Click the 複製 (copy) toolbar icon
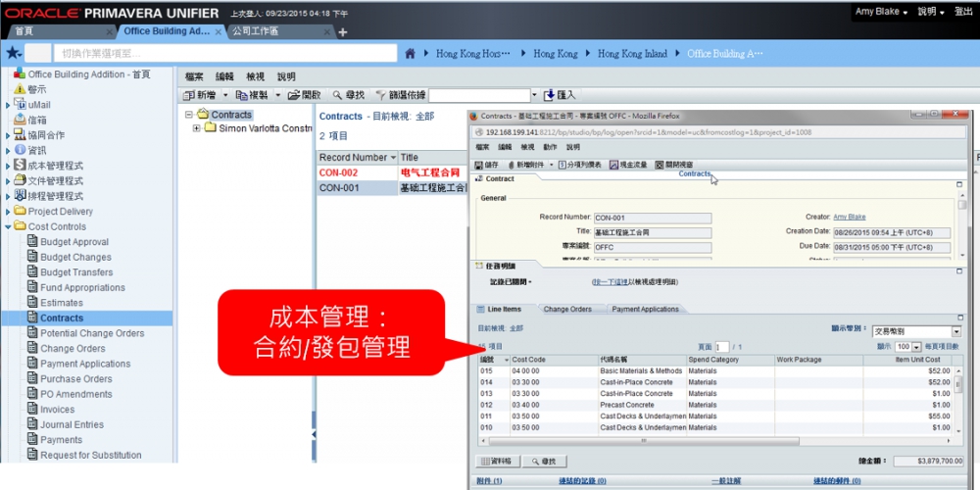This screenshot has height=490, width=980. pos(241,95)
